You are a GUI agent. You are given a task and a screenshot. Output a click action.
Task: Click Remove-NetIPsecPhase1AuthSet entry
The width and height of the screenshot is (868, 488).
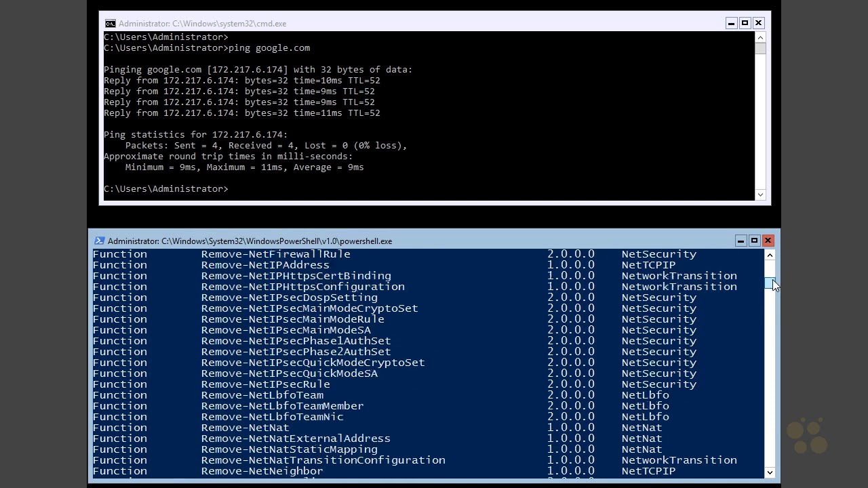(x=296, y=341)
